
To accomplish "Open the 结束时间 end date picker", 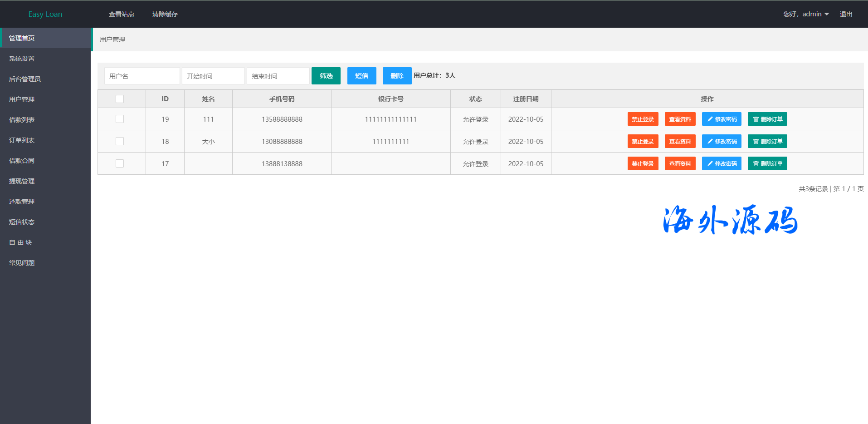I will point(278,76).
